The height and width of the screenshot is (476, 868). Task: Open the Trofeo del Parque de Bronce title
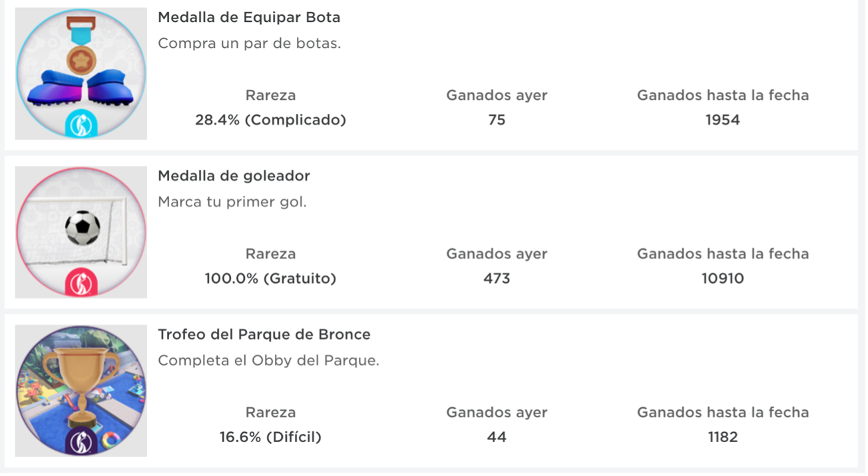click(x=264, y=334)
